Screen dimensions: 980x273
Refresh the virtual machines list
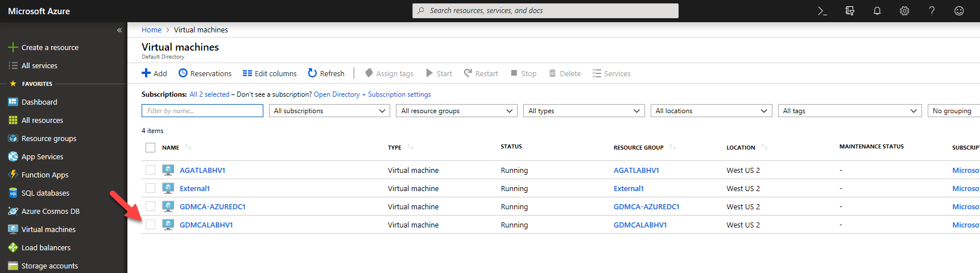tap(326, 73)
